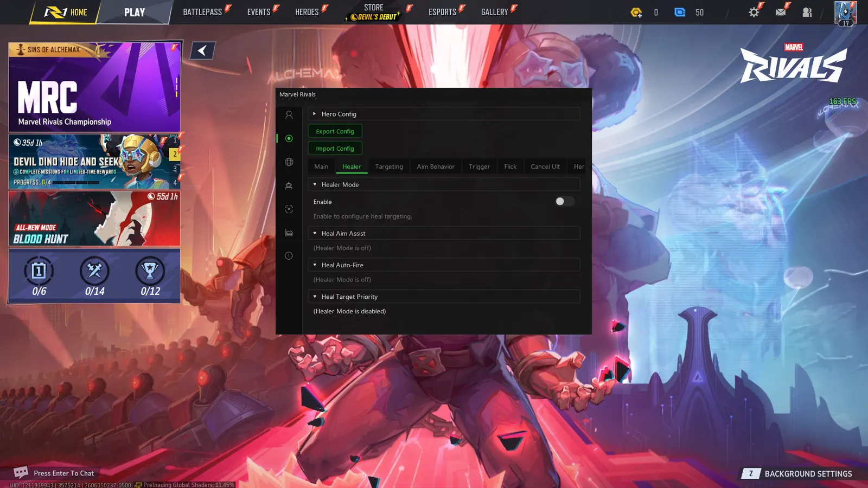
Task: Click the player avatar in top corner
Action: 845,13
